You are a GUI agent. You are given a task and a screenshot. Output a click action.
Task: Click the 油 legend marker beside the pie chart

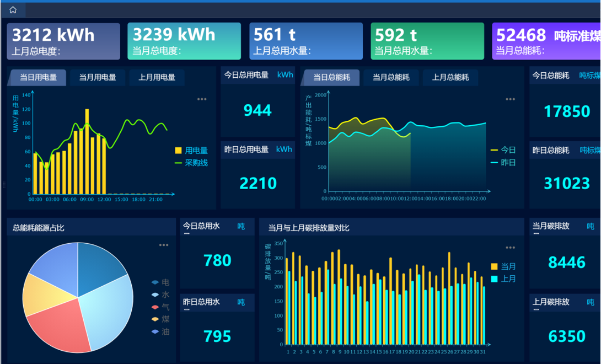(155, 332)
